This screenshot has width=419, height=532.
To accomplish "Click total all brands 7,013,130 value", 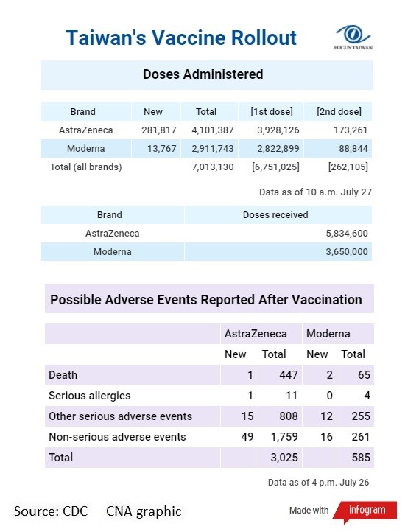I will pyautogui.click(x=213, y=167).
